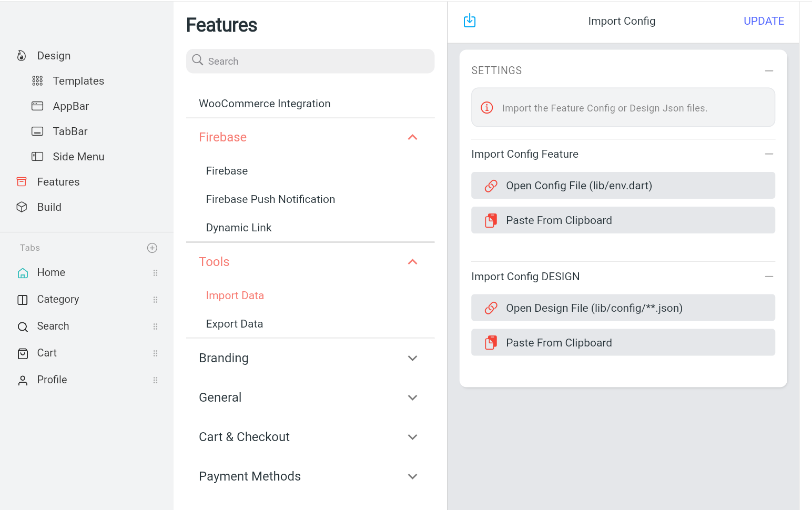812x510 pixels.
Task: Click the import download icon in header
Action: pos(470,21)
